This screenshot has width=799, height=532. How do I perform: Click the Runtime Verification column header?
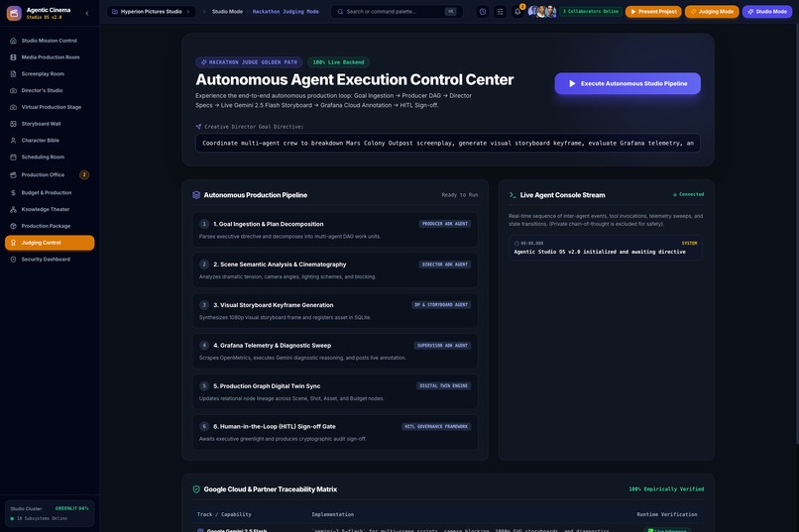[667, 514]
